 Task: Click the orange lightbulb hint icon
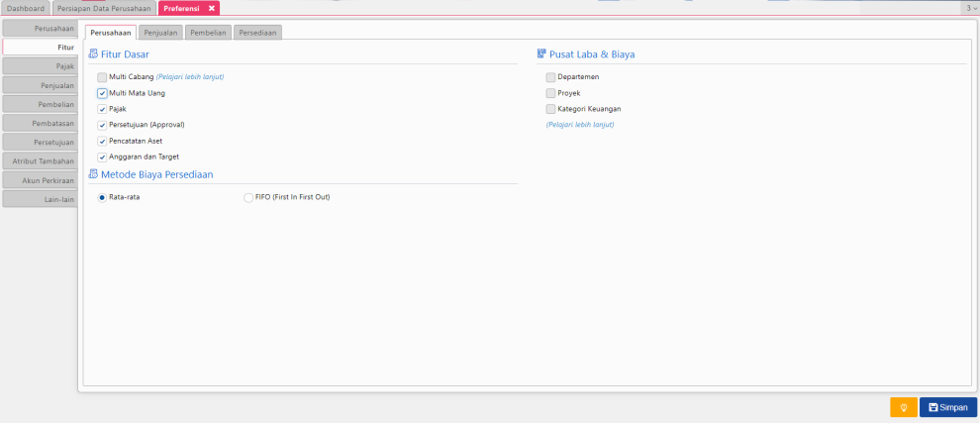pos(903,407)
